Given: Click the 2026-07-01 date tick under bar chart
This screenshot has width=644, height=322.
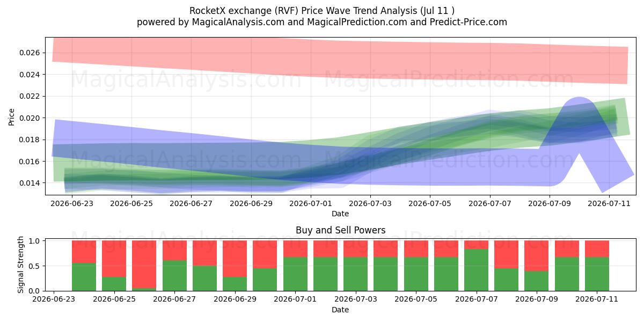Looking at the screenshot, I should [x=295, y=299].
